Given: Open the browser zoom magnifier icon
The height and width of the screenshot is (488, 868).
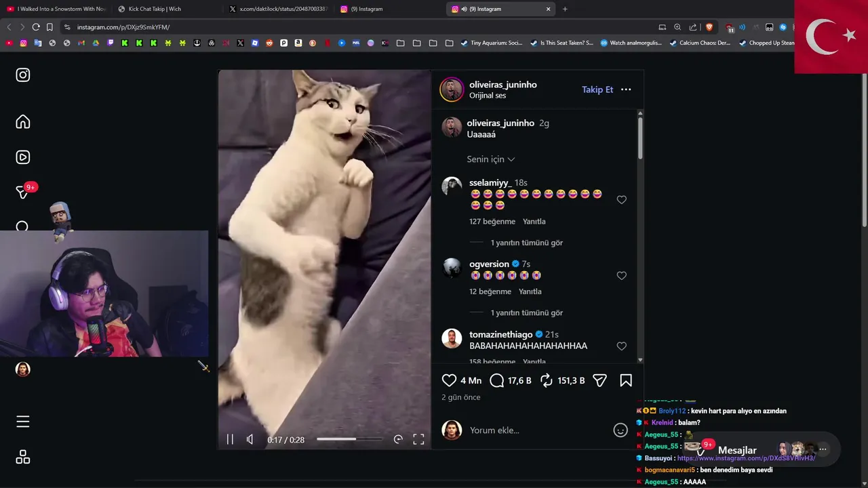Looking at the screenshot, I should coord(677,27).
